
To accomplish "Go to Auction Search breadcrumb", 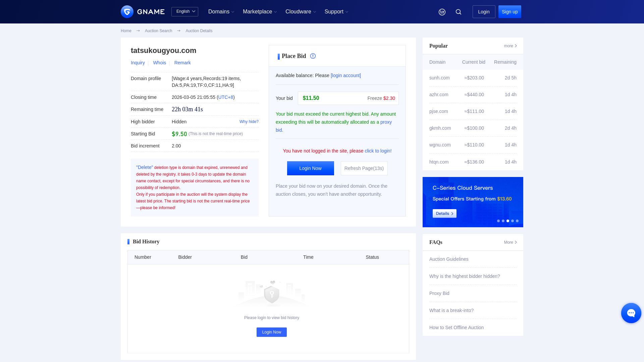I will click(x=158, y=31).
